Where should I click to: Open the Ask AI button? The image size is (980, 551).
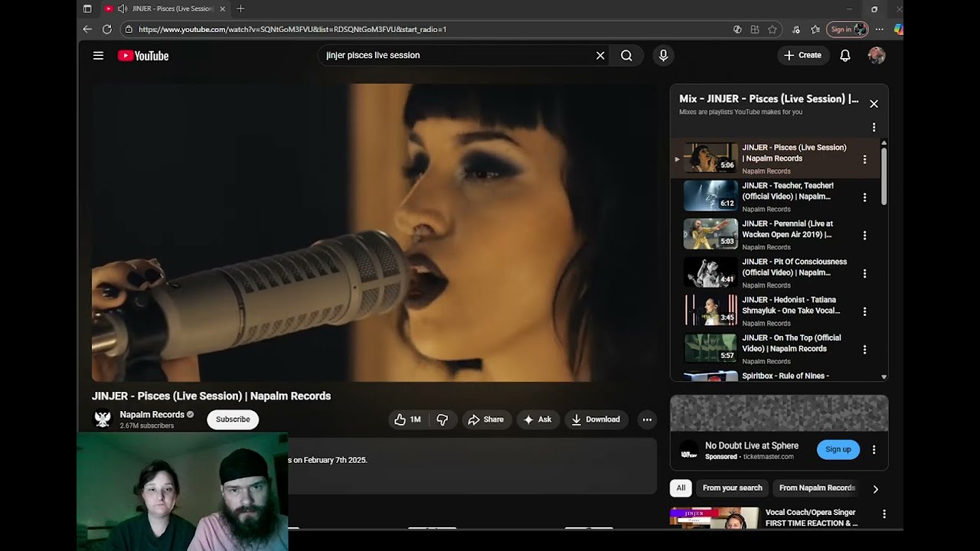pos(537,419)
